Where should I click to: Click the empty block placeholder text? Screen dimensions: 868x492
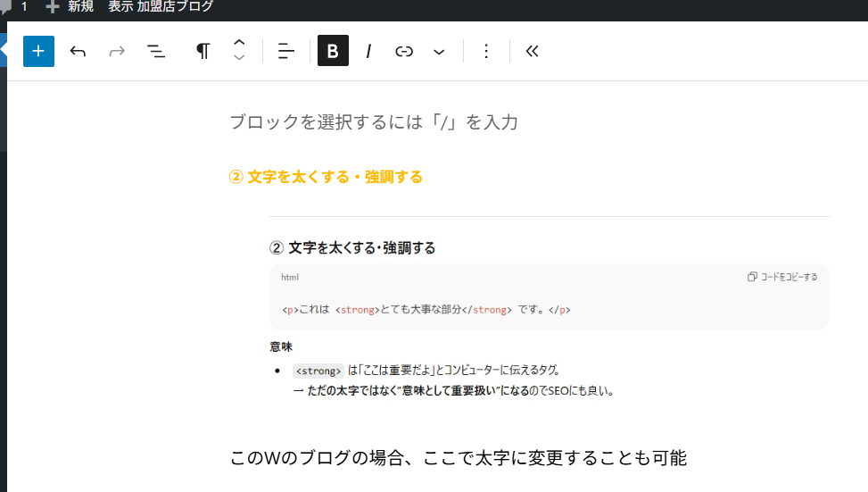pos(374,122)
